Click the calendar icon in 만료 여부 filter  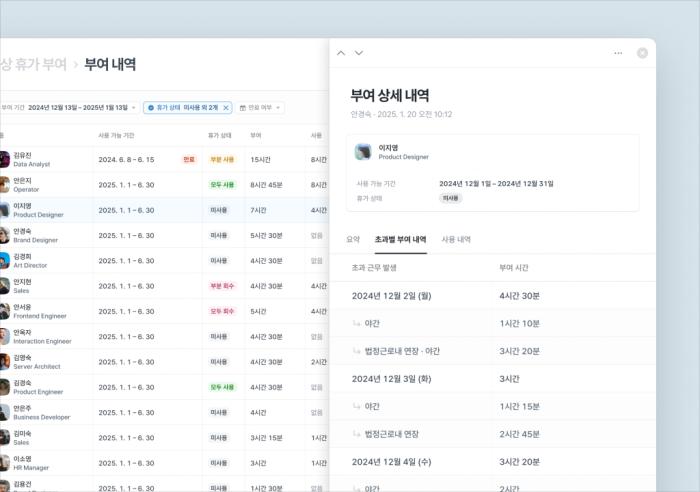[243, 108]
